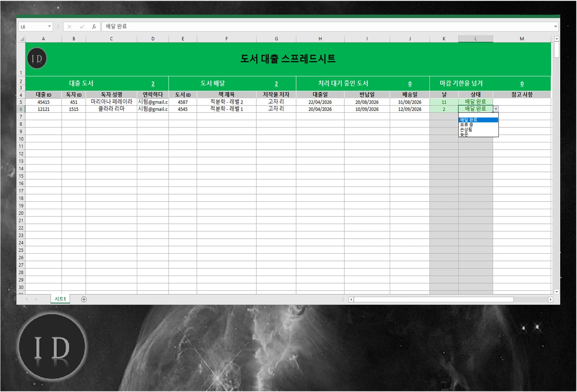This screenshot has height=392, width=577.
Task: Click the '독자 성명' column heading cell
Action: tap(111, 95)
